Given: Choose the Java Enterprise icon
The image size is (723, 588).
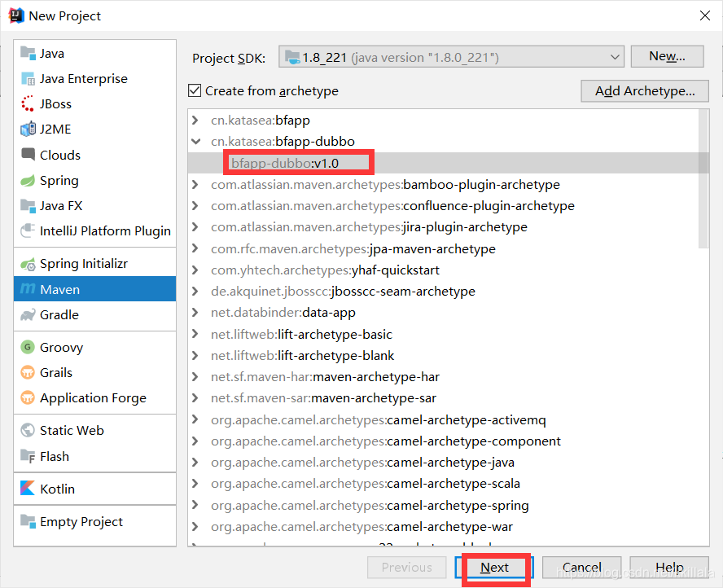Looking at the screenshot, I should 28,79.
